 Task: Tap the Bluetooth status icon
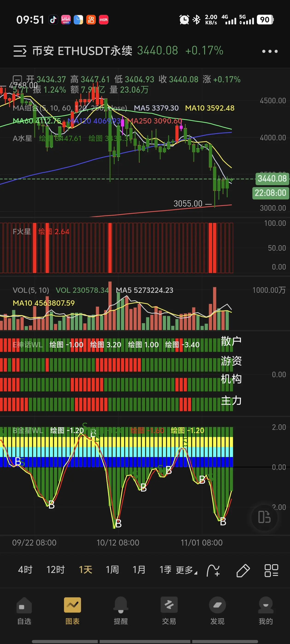tap(196, 20)
